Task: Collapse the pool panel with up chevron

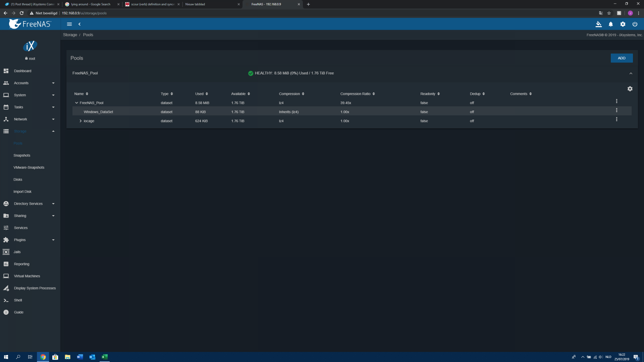Action: click(631, 73)
